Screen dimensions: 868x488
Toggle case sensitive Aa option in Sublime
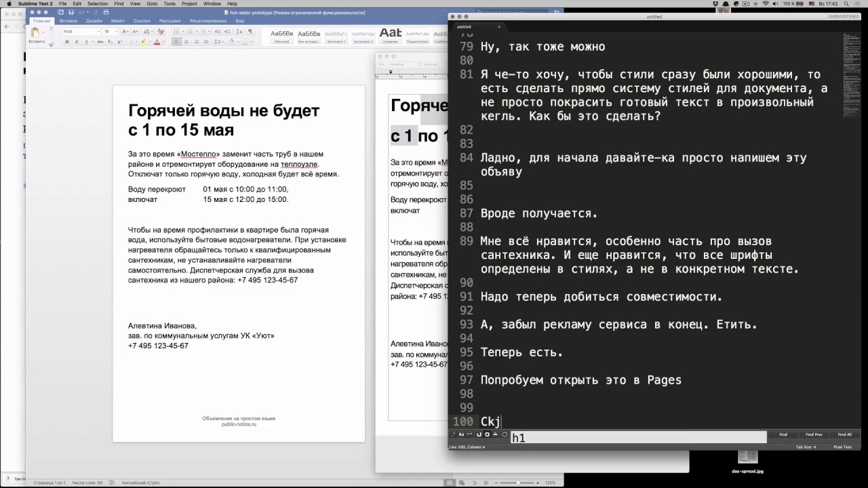coord(461,434)
